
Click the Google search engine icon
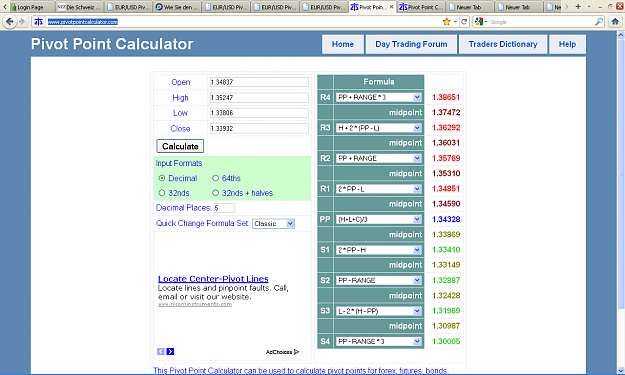pyautogui.click(x=479, y=22)
